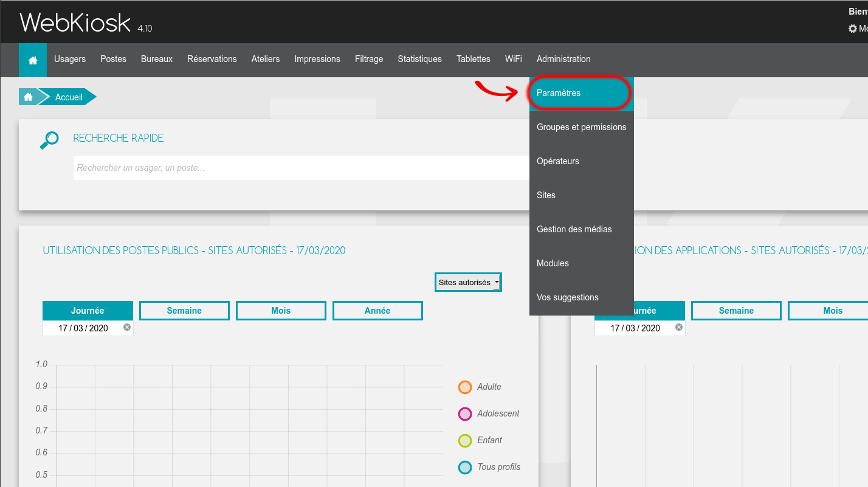Screen dimensions: 868x487
Task: Open the Statistiques menu
Action: pyautogui.click(x=419, y=60)
